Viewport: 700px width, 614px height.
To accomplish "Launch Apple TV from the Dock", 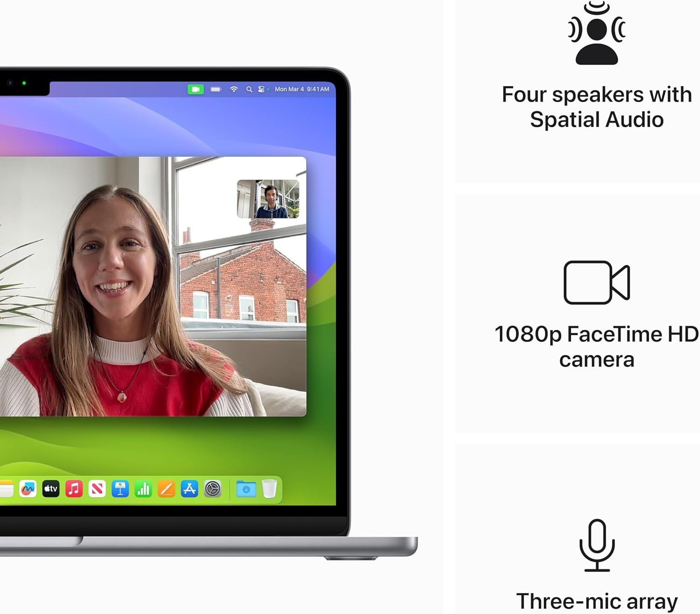I will [x=51, y=489].
